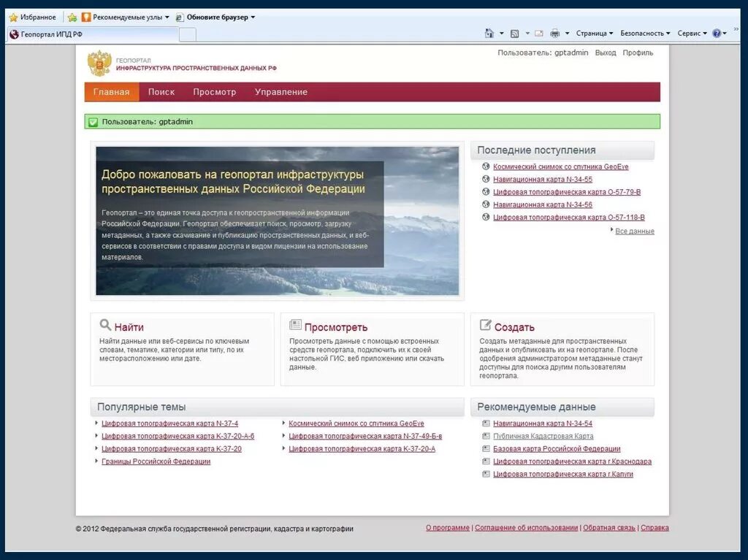Click globe icon beside карта O-57-118-B
The height and width of the screenshot is (560, 748).
(x=486, y=217)
